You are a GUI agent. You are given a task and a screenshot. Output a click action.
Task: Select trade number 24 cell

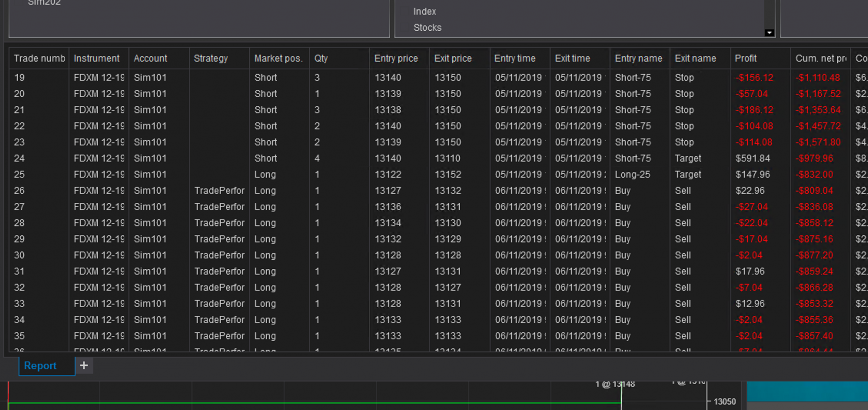click(19, 158)
